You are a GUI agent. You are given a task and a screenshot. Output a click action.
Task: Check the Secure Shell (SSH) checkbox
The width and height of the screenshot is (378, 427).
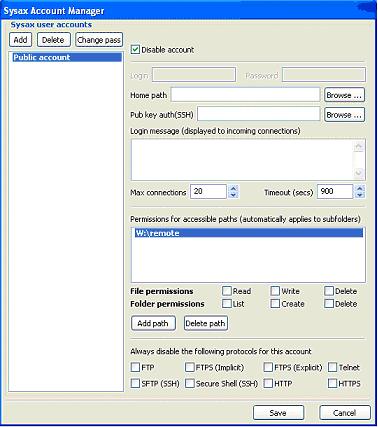(190, 383)
